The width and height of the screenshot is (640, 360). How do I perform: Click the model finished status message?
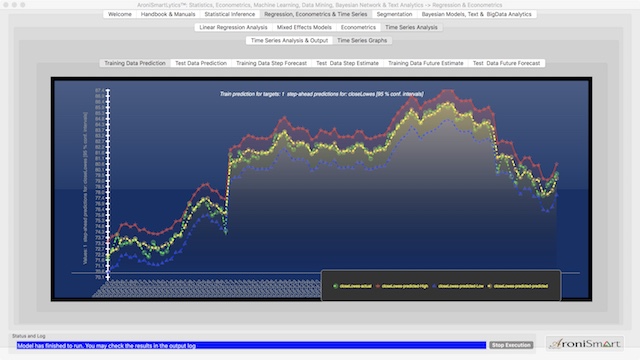coord(107,346)
